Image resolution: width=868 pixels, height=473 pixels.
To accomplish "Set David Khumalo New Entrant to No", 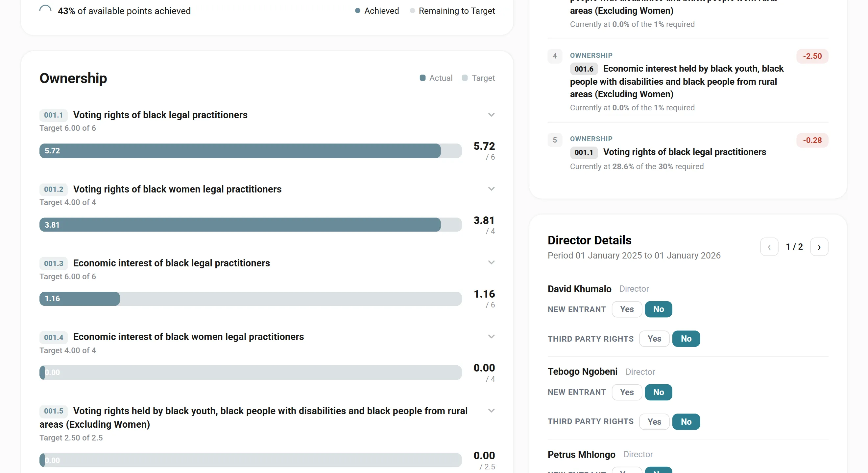I will [x=659, y=309].
